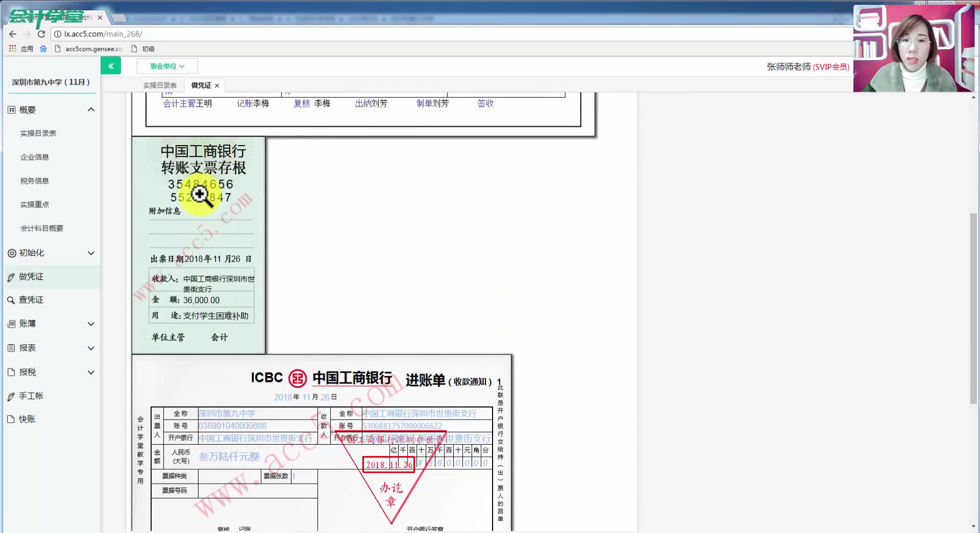Close the current browser tab
The image size is (980, 533).
100,17
